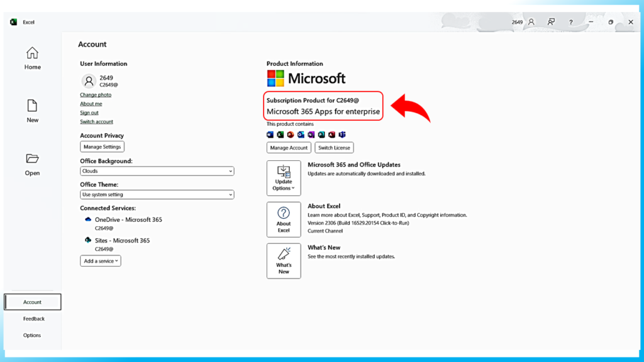
Task: Select the Account tab in the sidebar
Action: [33, 302]
